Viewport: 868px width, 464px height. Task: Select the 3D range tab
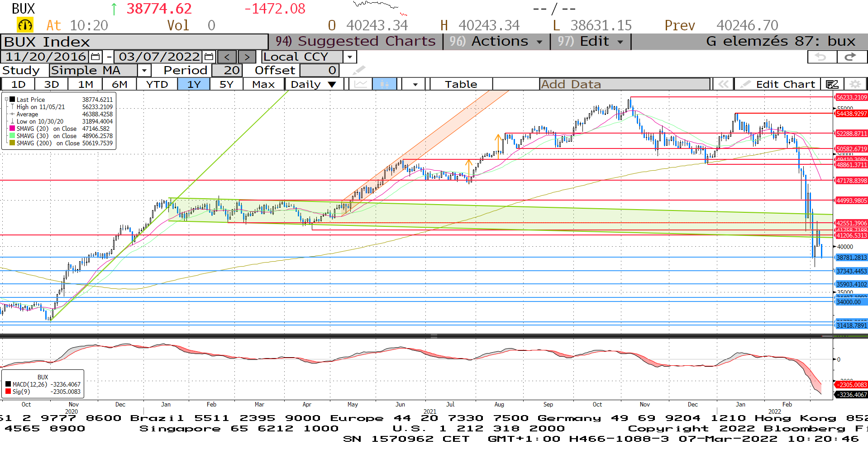51,84
